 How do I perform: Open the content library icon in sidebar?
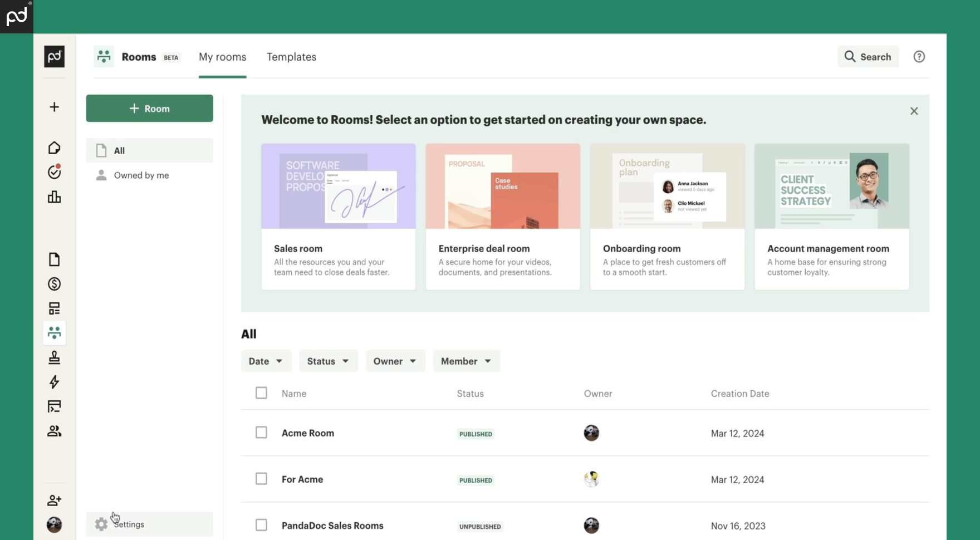pyautogui.click(x=54, y=406)
